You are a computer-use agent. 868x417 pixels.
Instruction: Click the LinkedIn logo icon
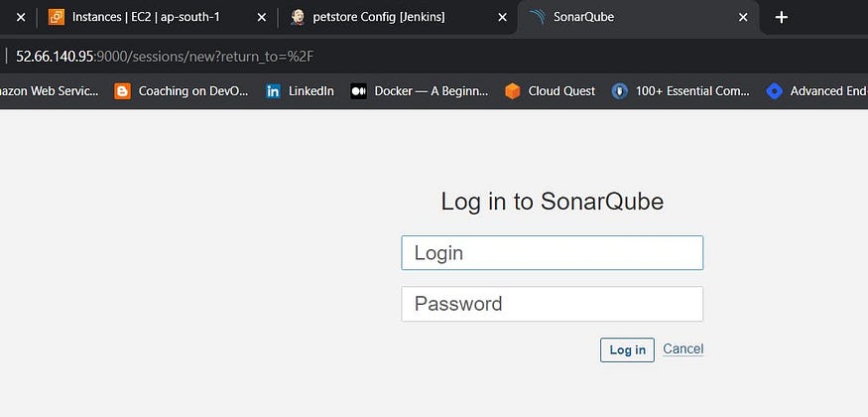coord(273,90)
